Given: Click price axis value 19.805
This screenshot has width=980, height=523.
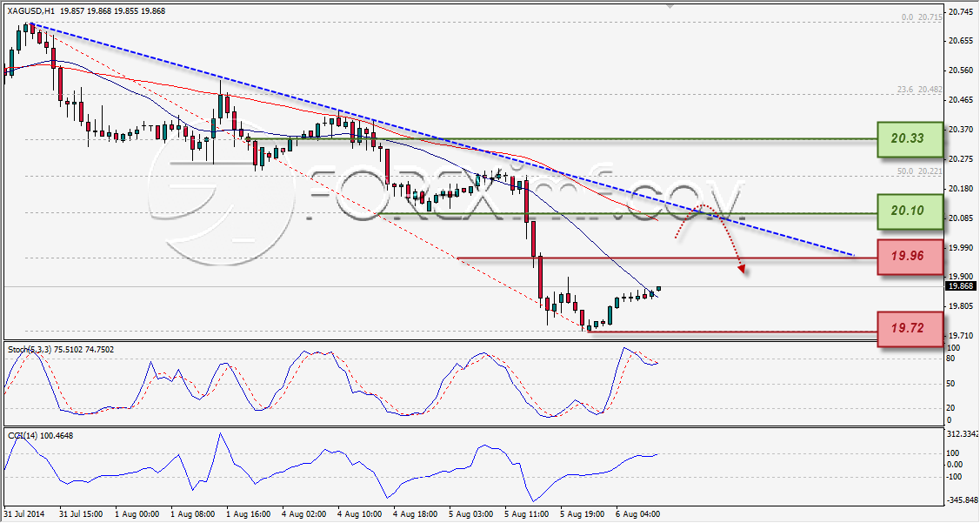Looking at the screenshot, I should pyautogui.click(x=961, y=306).
